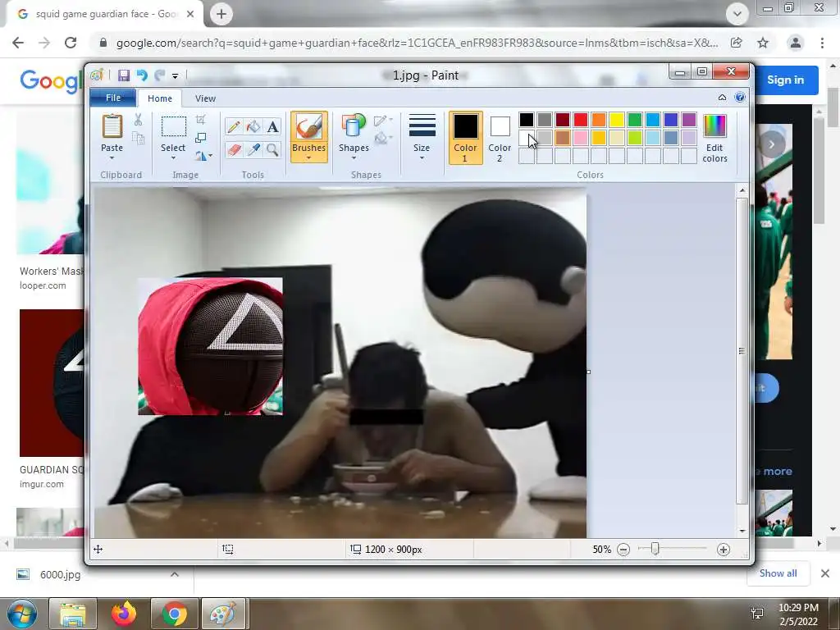The width and height of the screenshot is (840, 630).
Task: Open the Windows Start menu
Action: click(x=21, y=614)
